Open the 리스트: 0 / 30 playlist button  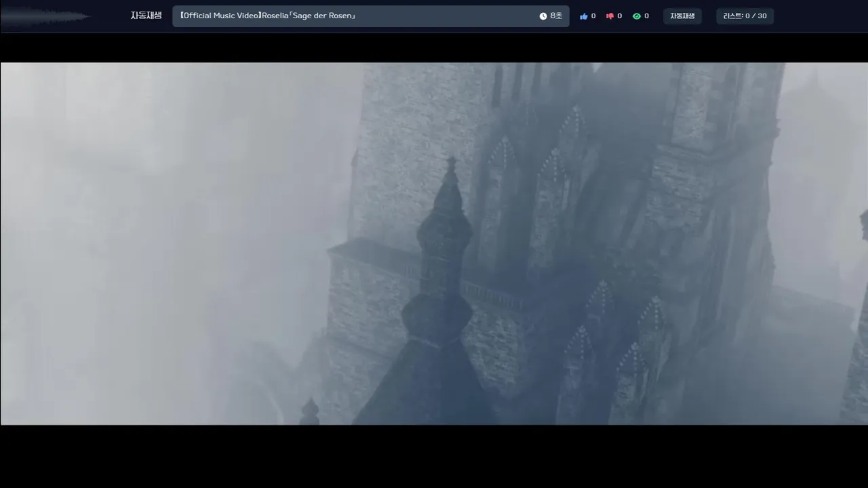pos(745,16)
